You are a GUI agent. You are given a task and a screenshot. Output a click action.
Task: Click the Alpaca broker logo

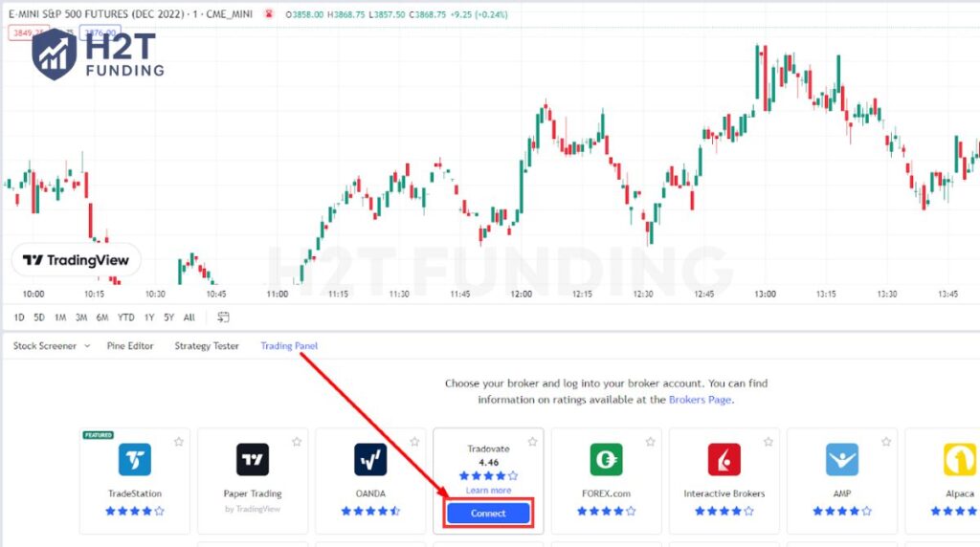pyautogui.click(x=960, y=459)
